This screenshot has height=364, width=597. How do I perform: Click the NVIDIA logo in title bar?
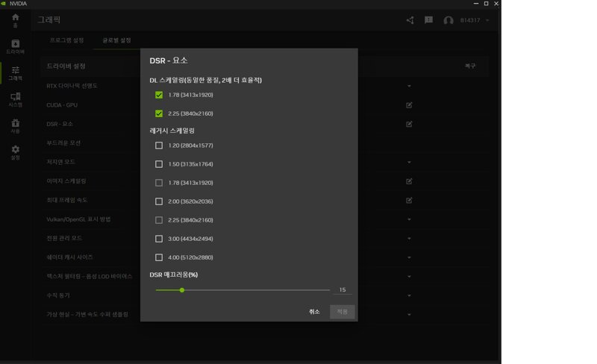tap(4, 4)
